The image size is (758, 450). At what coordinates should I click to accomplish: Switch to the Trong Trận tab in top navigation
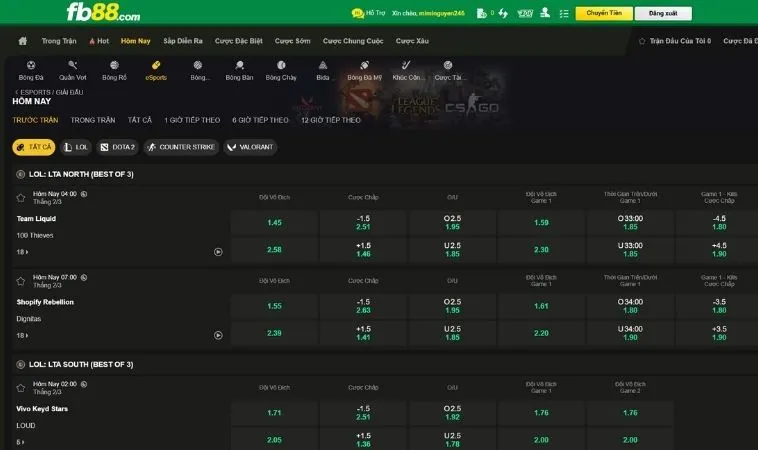60,41
